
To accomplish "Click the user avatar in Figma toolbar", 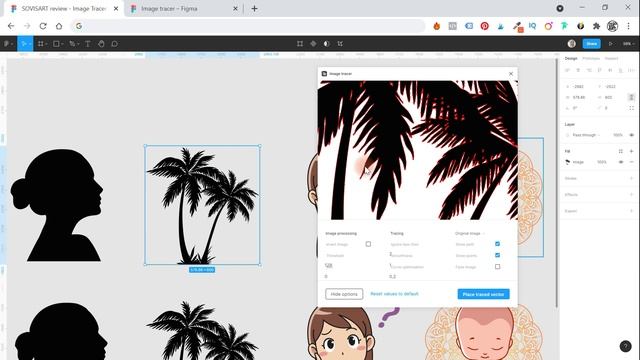I will 572,44.
